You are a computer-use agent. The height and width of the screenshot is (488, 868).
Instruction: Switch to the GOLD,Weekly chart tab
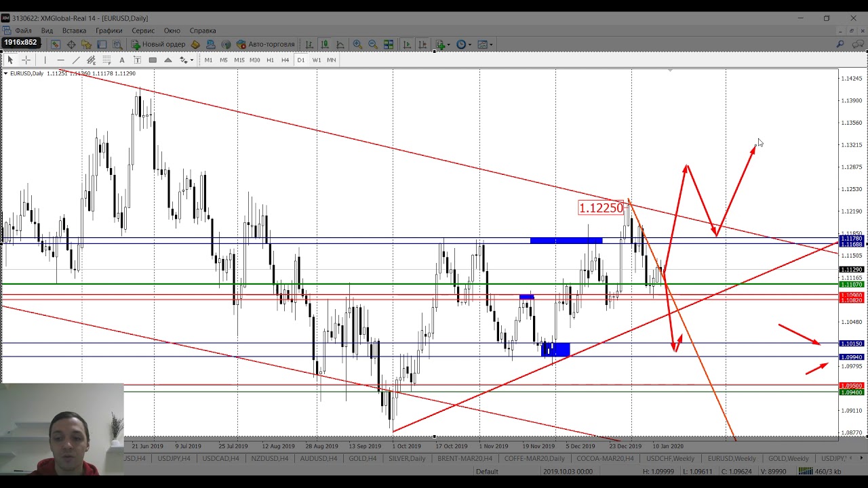[x=788, y=459]
